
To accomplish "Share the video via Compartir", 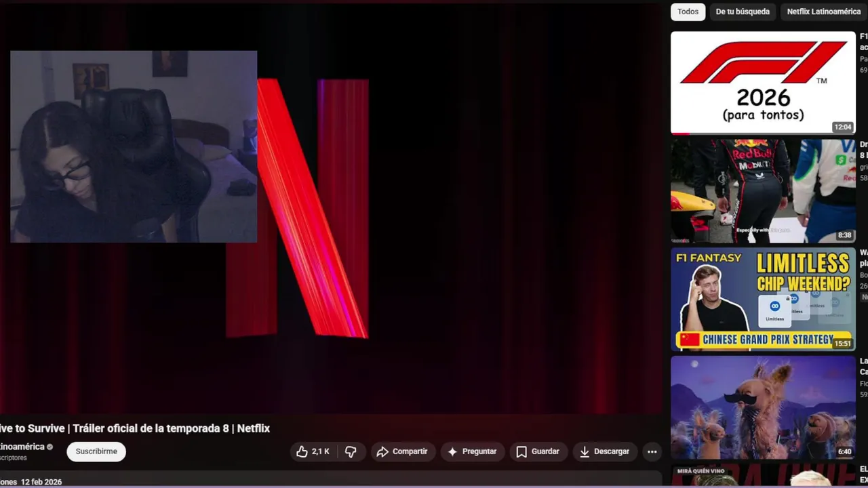I will tap(402, 451).
